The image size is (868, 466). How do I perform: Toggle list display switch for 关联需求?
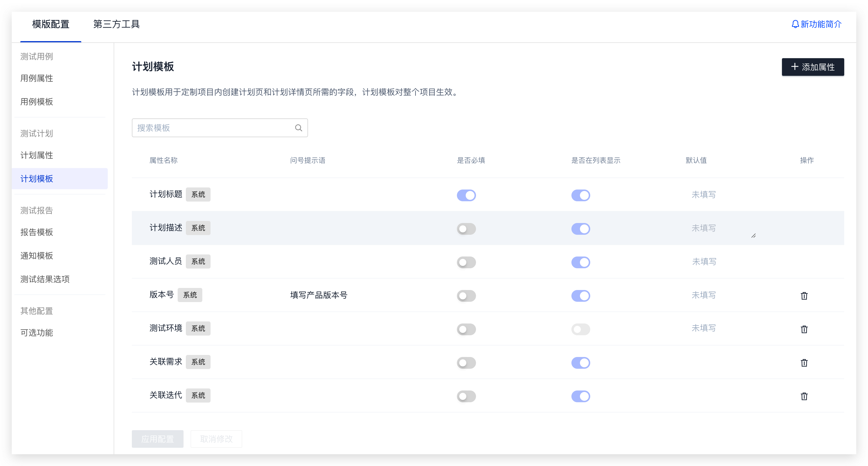[x=581, y=363]
